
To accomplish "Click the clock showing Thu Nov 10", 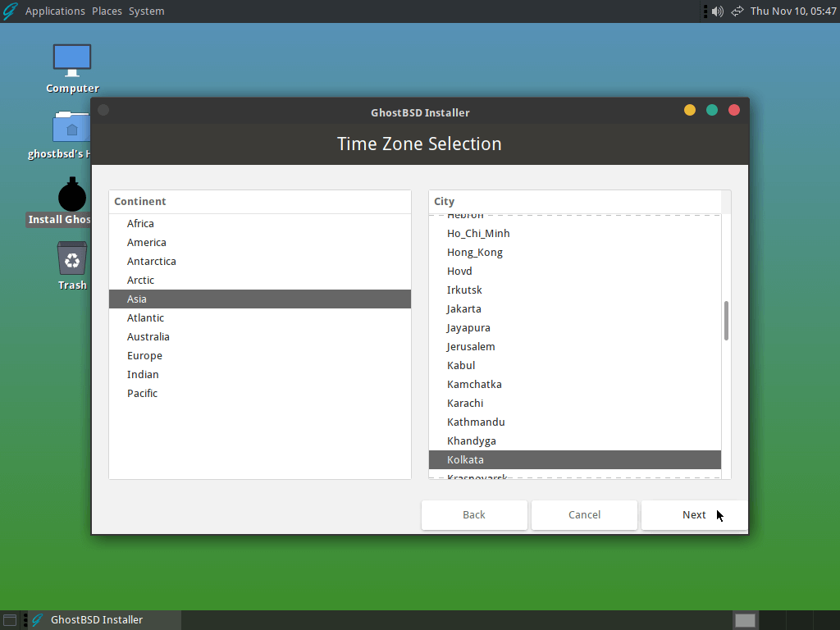I will click(793, 11).
